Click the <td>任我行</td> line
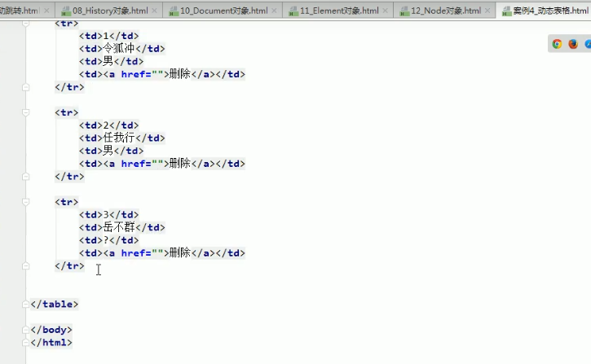This screenshot has height=364, width=591. [122, 138]
